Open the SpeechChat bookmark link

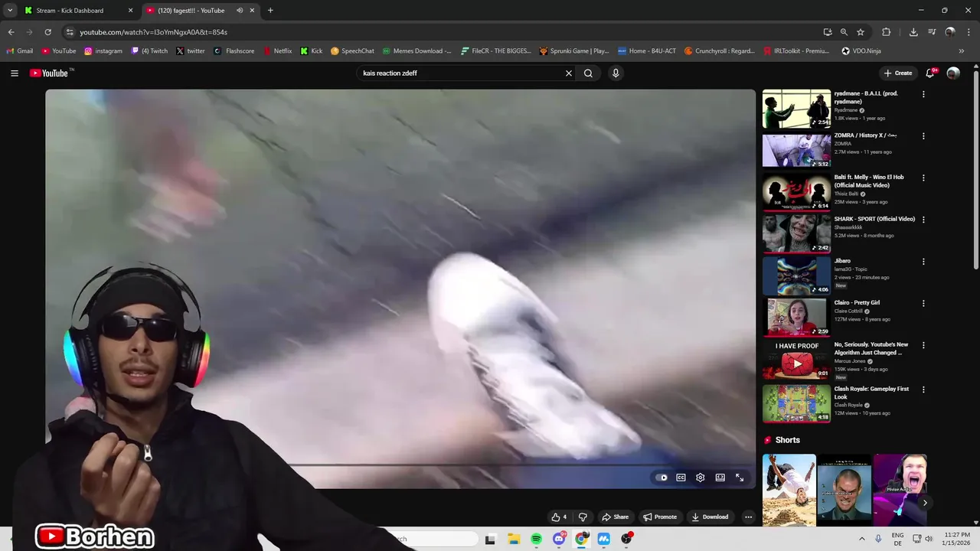coord(352,51)
